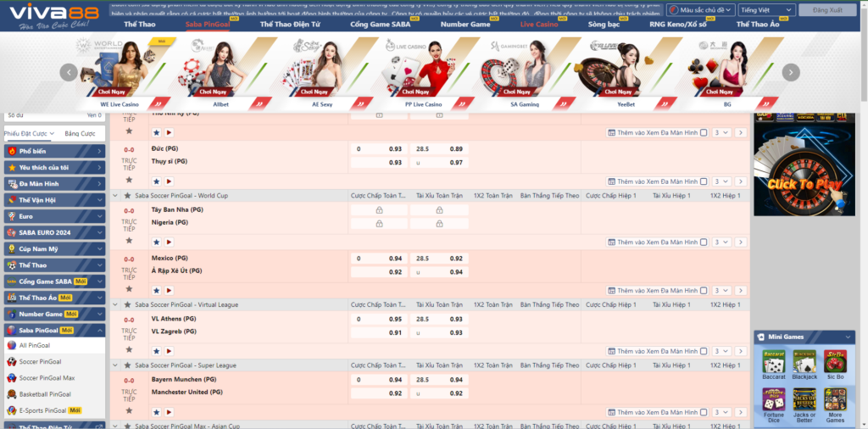Image resolution: width=868 pixels, height=429 pixels.
Task: Star the Saba Soccer PinGoal - World Cup league
Action: (127, 195)
